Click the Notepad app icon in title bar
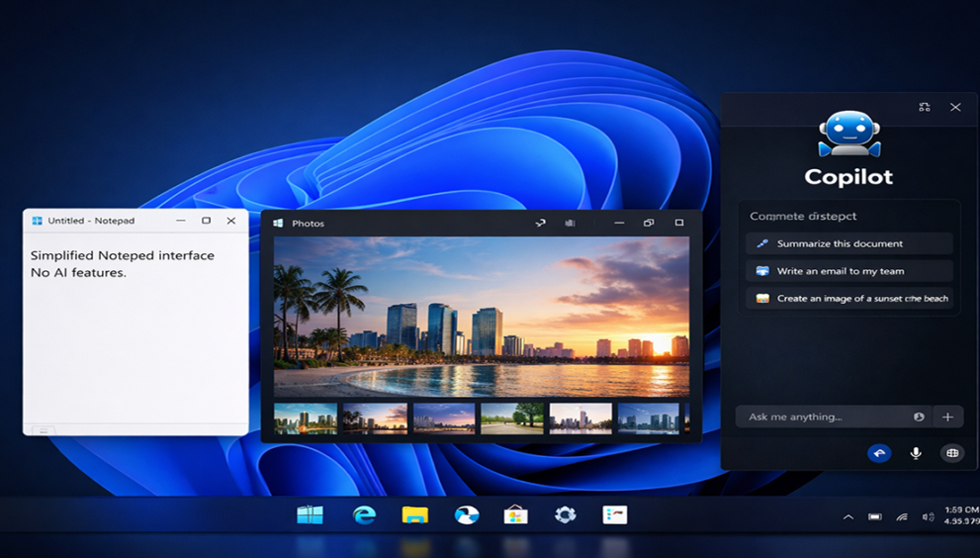This screenshot has width=980, height=558. pos(37,221)
